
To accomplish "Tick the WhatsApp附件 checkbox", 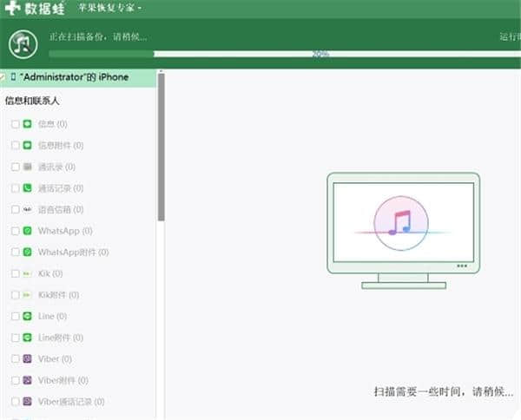I will pos(16,253).
